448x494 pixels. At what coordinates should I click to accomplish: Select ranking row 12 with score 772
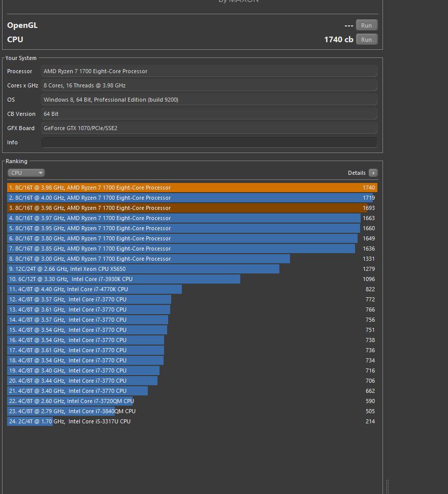tap(192, 299)
